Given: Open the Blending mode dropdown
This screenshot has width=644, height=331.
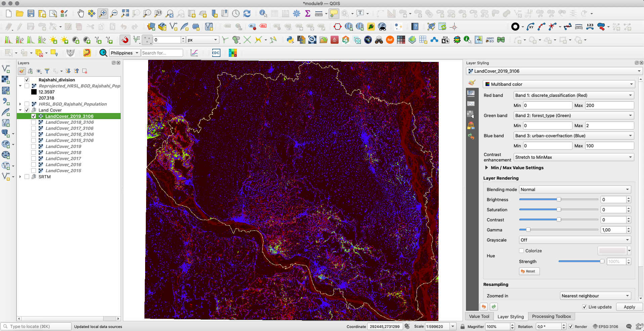Looking at the screenshot, I should [575, 189].
